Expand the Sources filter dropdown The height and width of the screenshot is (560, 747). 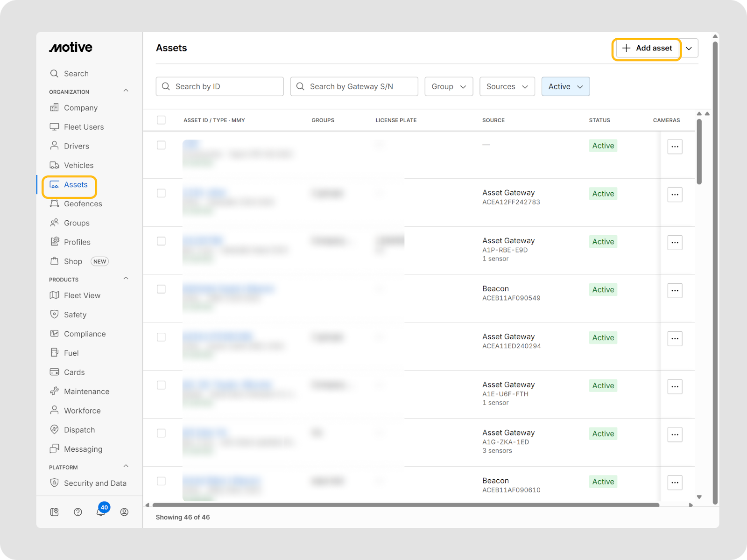(507, 86)
